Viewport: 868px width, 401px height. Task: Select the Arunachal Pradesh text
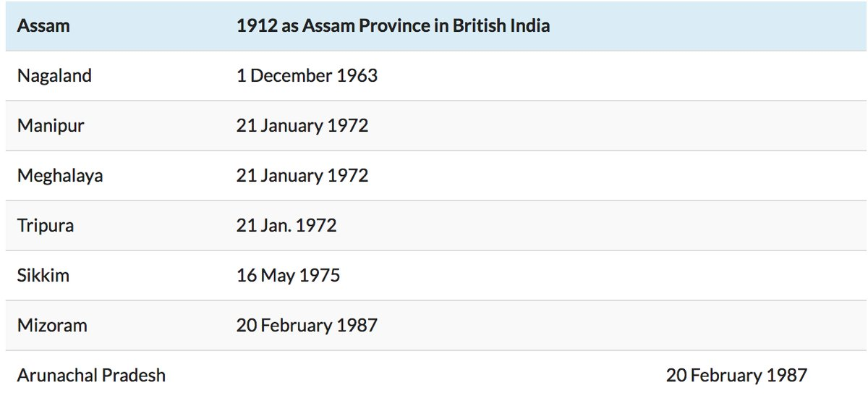[91, 375]
